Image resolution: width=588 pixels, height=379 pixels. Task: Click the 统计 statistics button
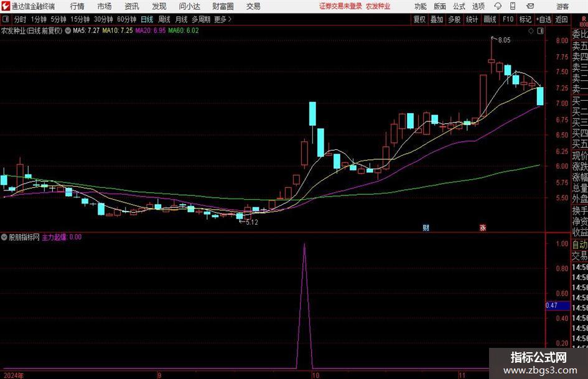472,19
